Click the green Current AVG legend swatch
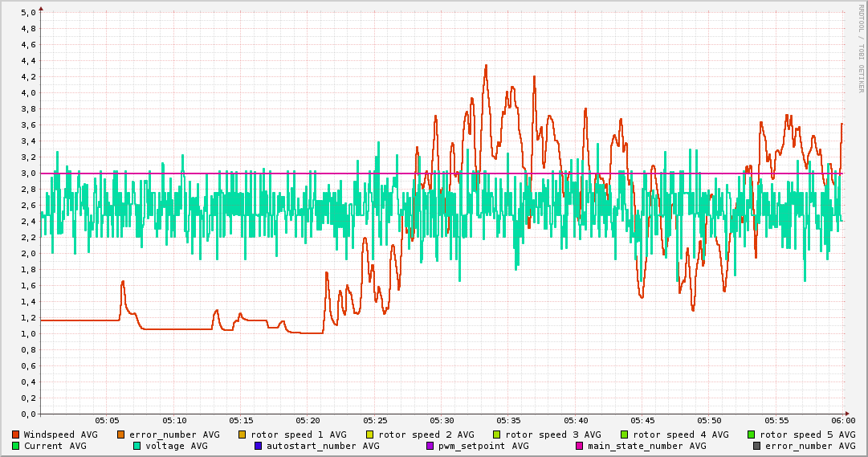Image resolution: width=868 pixels, height=457 pixels. [x=16, y=446]
